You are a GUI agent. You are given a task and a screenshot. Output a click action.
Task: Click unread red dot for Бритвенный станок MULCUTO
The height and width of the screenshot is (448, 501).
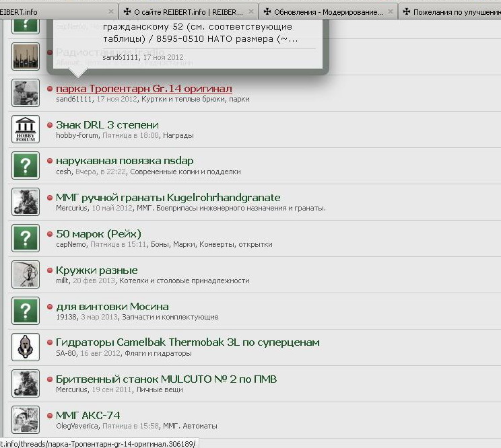(50, 379)
